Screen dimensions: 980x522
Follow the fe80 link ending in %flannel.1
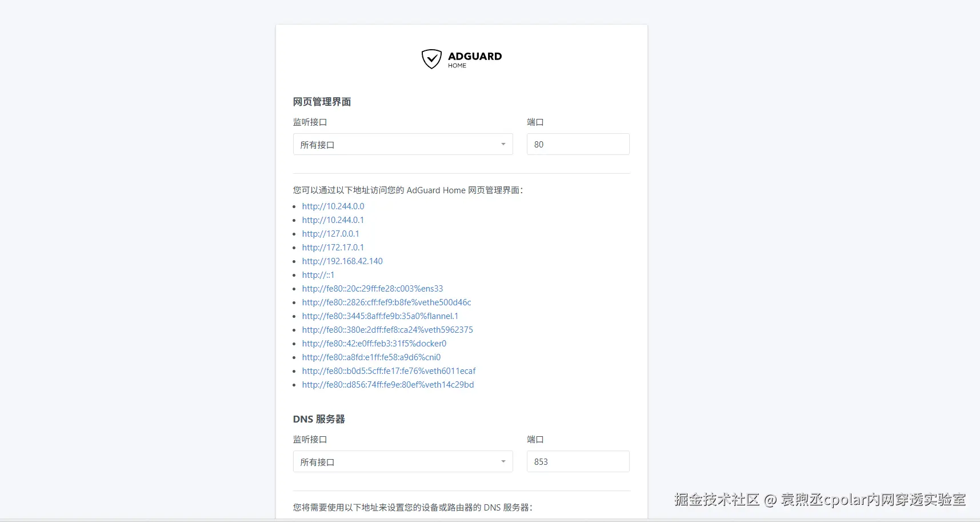tap(380, 316)
